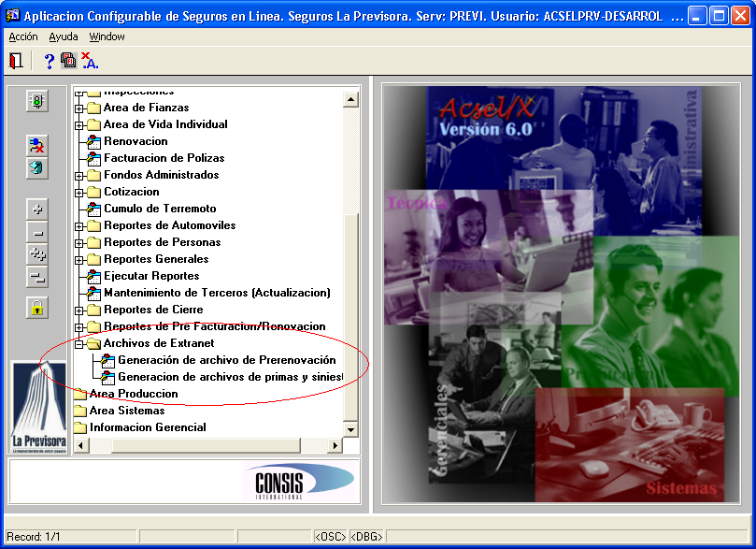
Task: Click the <DBG> status bar indicator
Action: tap(366, 537)
